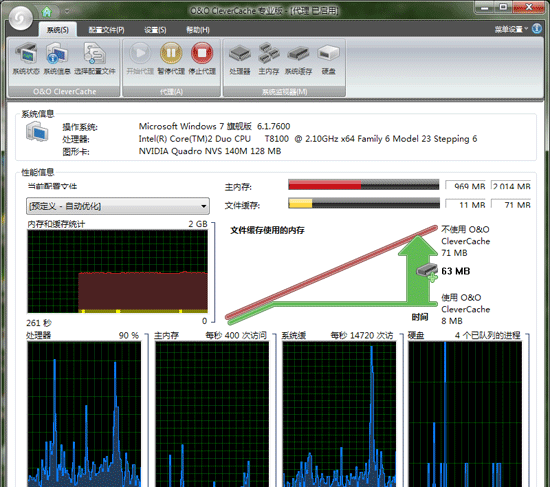550x487 pixels.
Task: Open 系统信息 system information
Action: [x=57, y=58]
